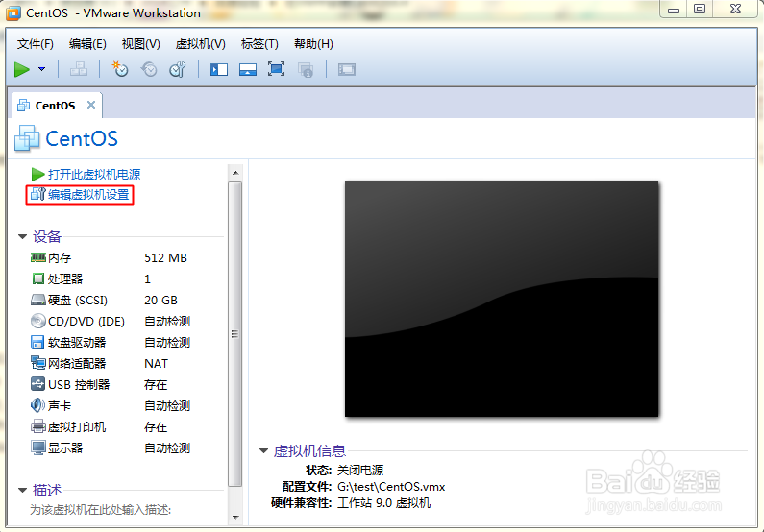Click 编辑虚拟机设置 link
764x532 pixels.
point(88,195)
